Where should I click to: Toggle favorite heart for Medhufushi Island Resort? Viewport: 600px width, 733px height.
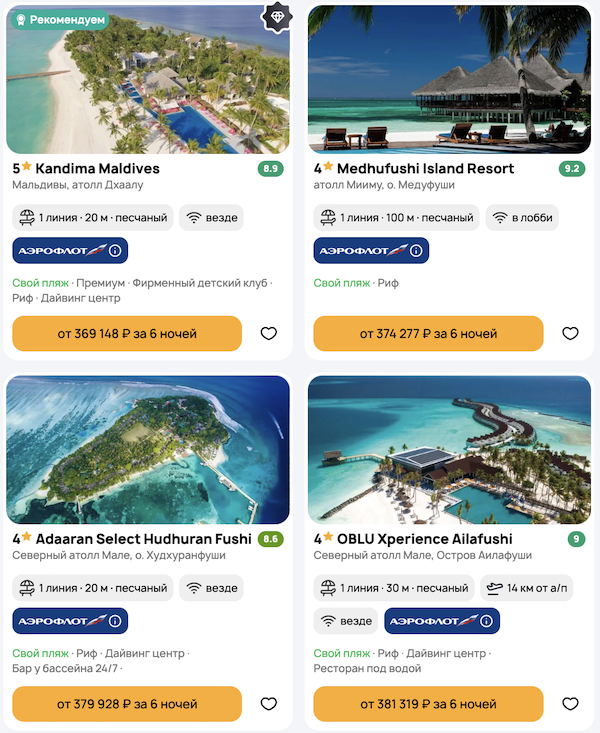570,333
